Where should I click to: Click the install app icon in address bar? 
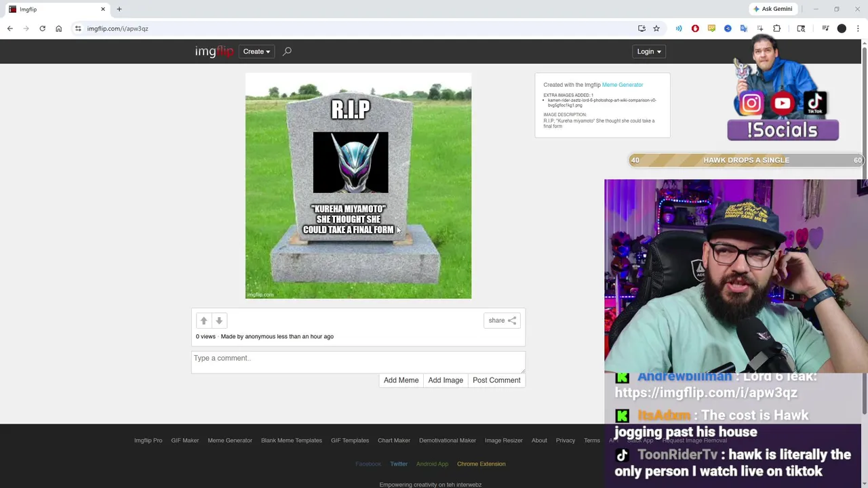click(x=642, y=28)
